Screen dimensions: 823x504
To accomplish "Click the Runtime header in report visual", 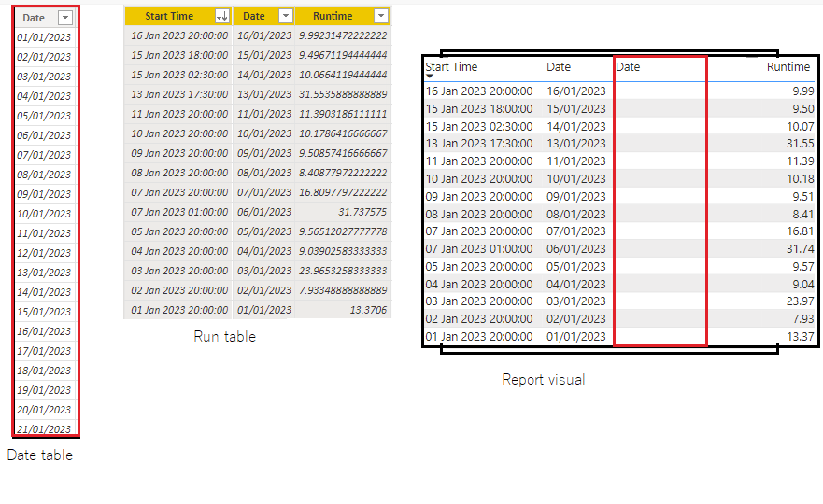I will pos(788,67).
